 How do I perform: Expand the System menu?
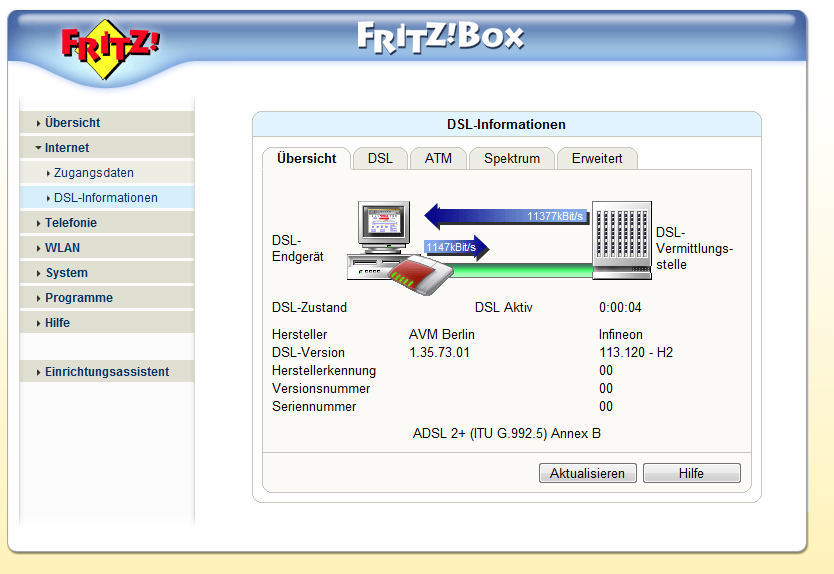click(x=107, y=273)
